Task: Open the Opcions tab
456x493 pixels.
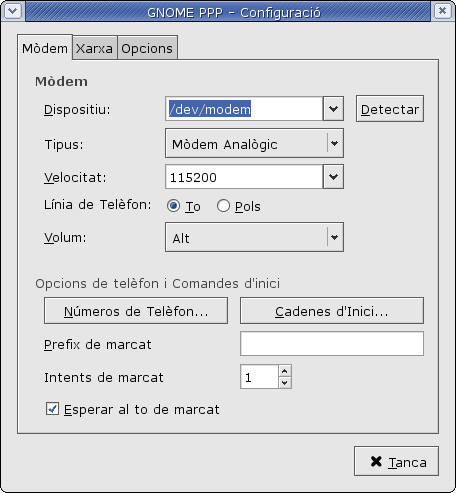Action: tap(147, 48)
